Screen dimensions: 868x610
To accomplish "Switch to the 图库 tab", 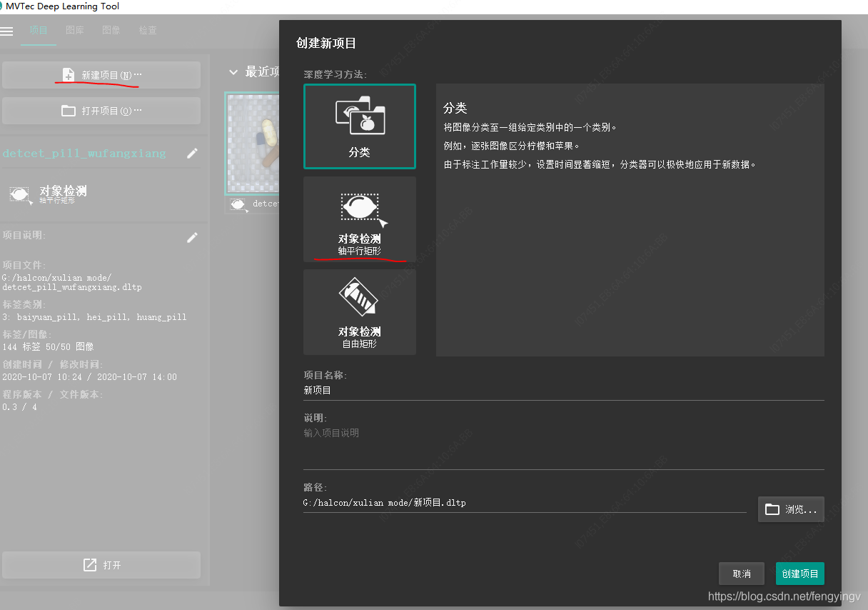I will pos(74,31).
